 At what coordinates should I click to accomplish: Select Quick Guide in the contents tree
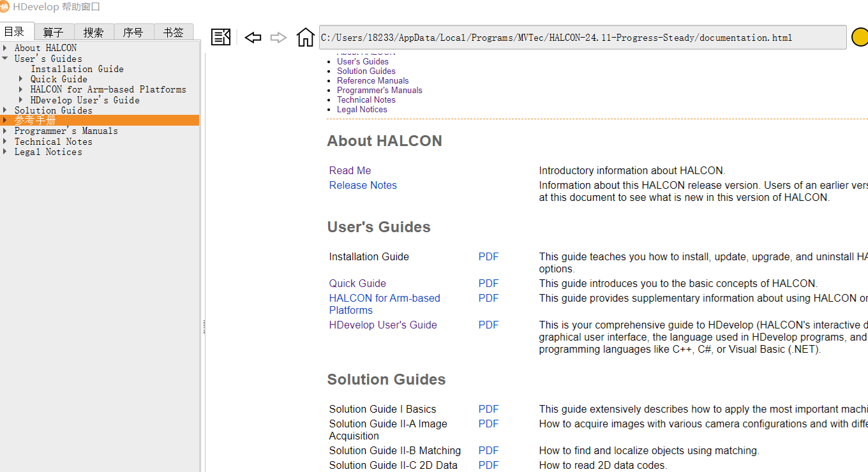59,79
